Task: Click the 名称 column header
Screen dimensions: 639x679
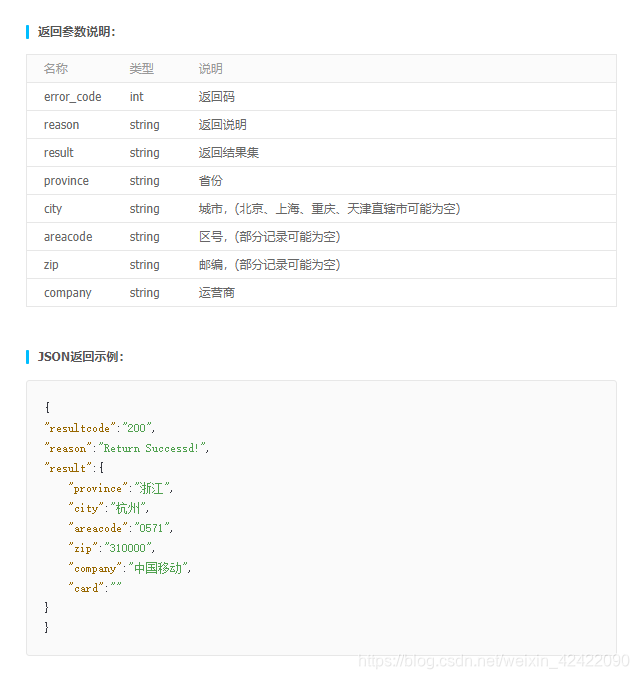Action: coord(56,68)
